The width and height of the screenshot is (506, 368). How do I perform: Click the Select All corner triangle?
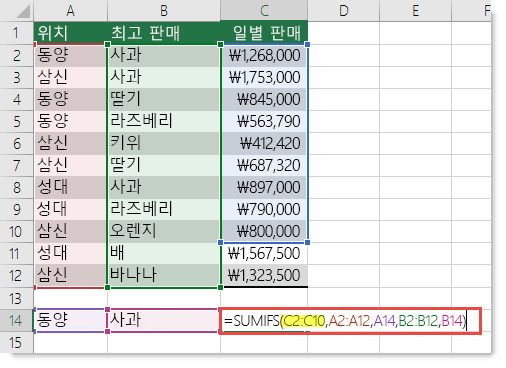[23, 12]
